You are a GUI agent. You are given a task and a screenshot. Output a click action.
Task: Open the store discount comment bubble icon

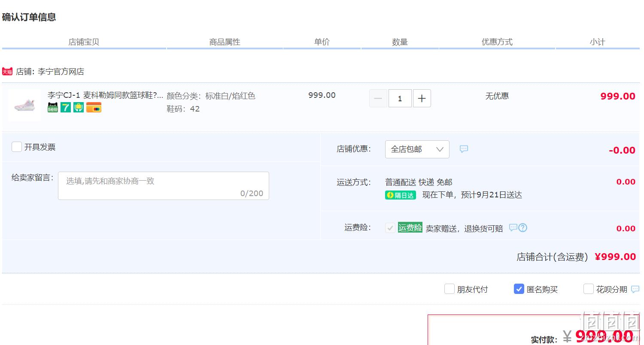tap(464, 149)
